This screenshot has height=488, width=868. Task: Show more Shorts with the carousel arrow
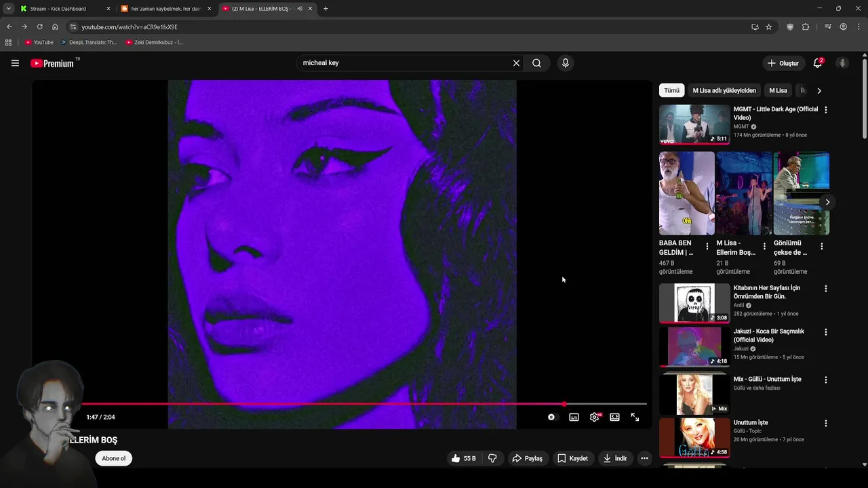click(827, 202)
